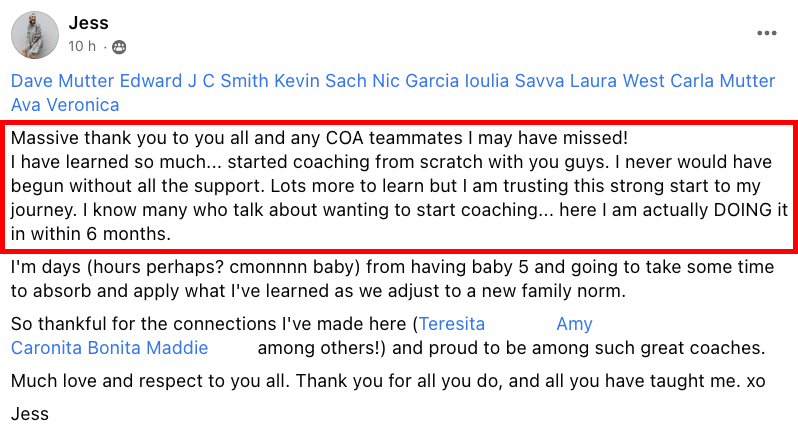The image size is (798, 435).
Task: Open Jess's profile picture avatar
Action: coord(35,35)
